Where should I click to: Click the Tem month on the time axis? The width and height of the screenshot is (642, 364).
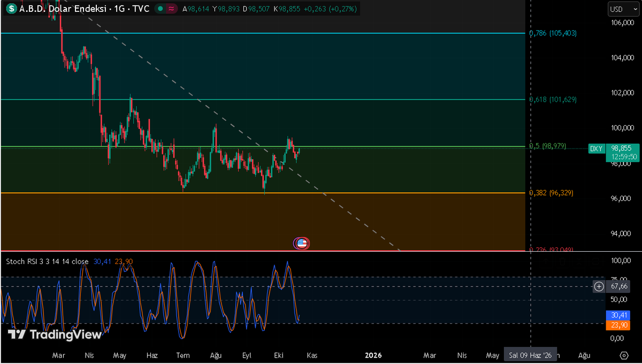[x=184, y=355]
